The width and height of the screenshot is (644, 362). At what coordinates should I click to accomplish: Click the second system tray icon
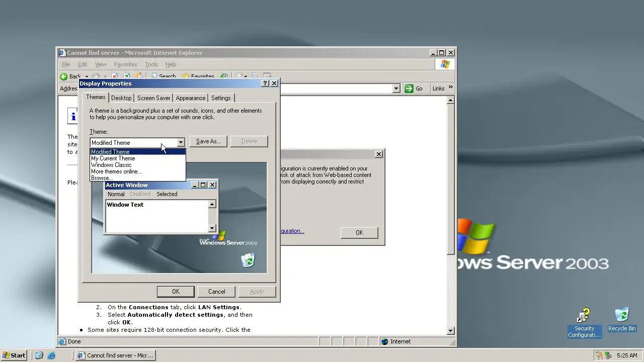tap(609, 355)
